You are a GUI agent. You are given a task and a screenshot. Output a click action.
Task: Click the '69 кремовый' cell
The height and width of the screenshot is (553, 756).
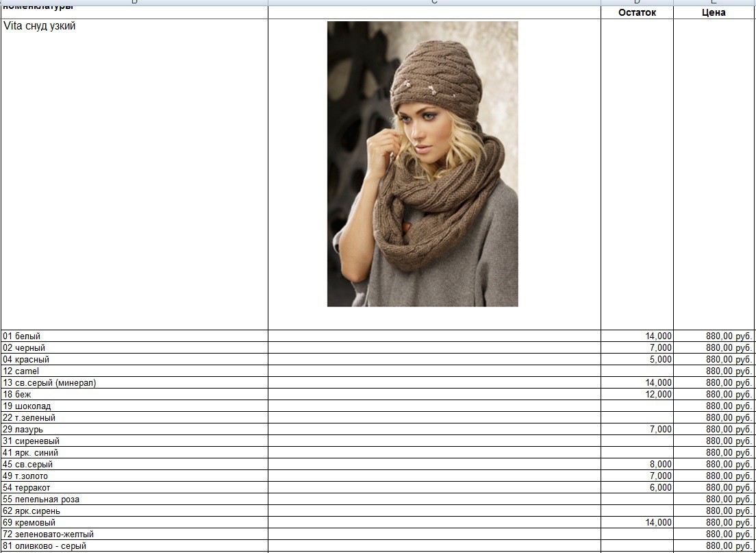coord(134,522)
